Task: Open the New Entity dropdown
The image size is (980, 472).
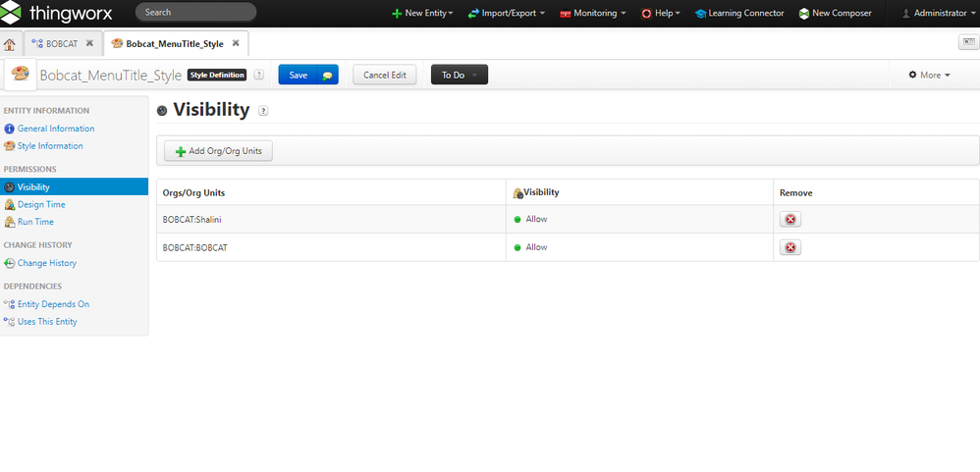Action: click(x=422, y=14)
